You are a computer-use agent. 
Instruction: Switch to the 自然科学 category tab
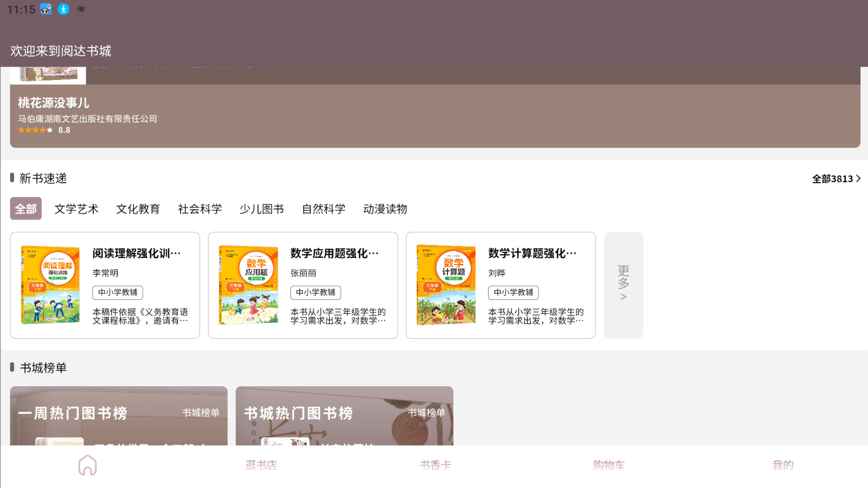pos(323,209)
